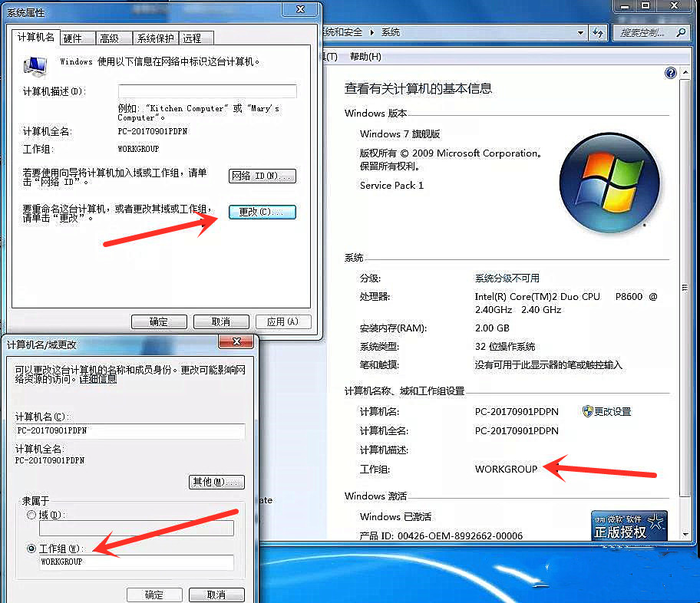Click the 正版授权 genuine Windows badge

(x=629, y=526)
